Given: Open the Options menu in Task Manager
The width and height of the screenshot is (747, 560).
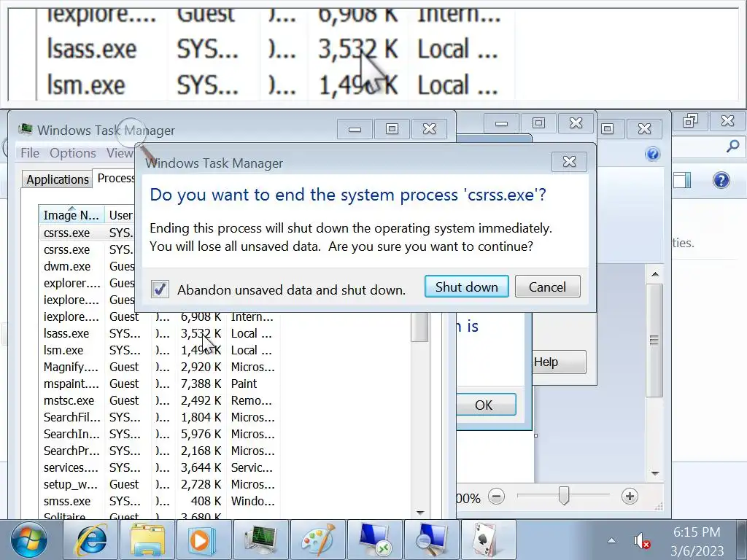Looking at the screenshot, I should [x=72, y=153].
